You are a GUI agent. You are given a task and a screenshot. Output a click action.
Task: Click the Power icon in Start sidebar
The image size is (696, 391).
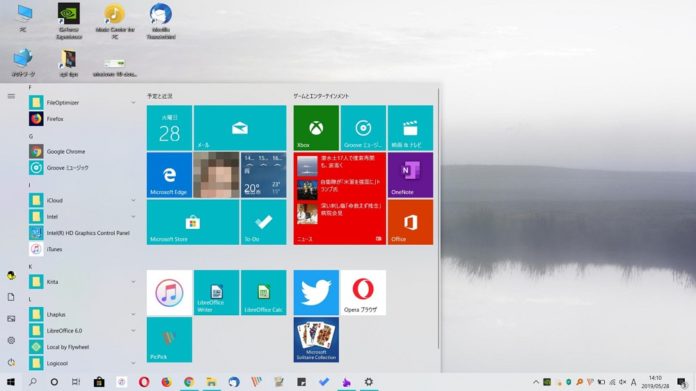pyautogui.click(x=11, y=362)
